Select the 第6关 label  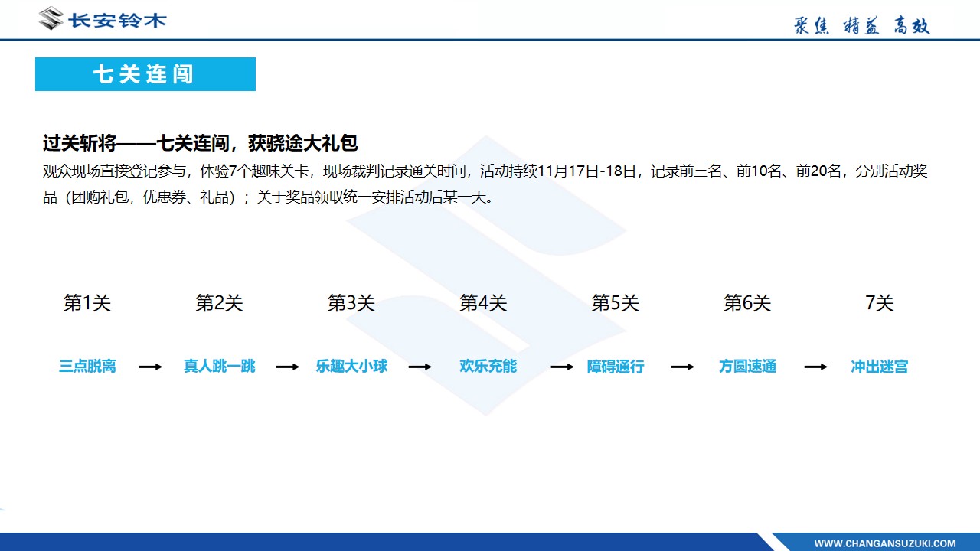coord(747,303)
